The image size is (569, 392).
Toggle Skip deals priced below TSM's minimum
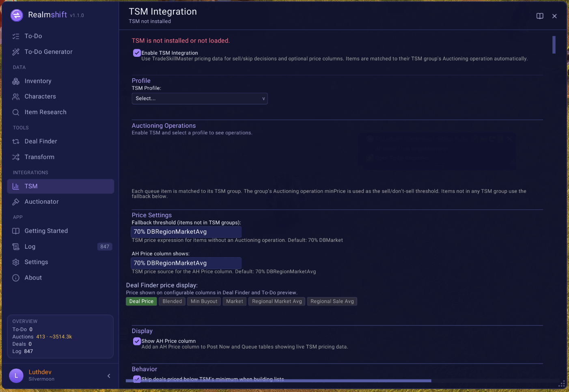137,379
